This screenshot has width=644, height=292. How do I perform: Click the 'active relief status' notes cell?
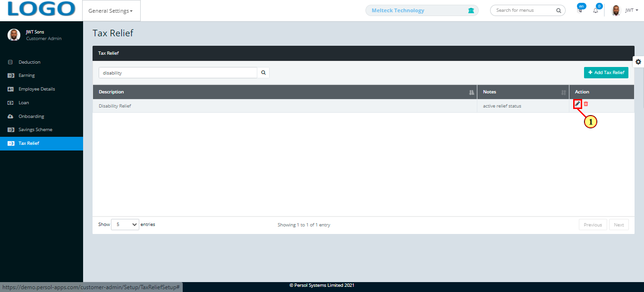pyautogui.click(x=523, y=106)
